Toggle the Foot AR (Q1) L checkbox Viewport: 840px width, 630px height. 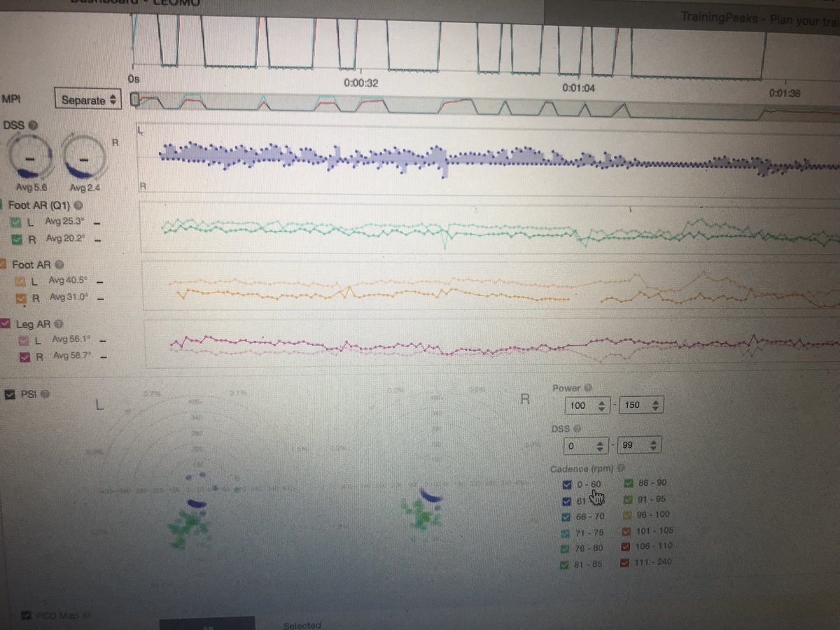(17, 223)
